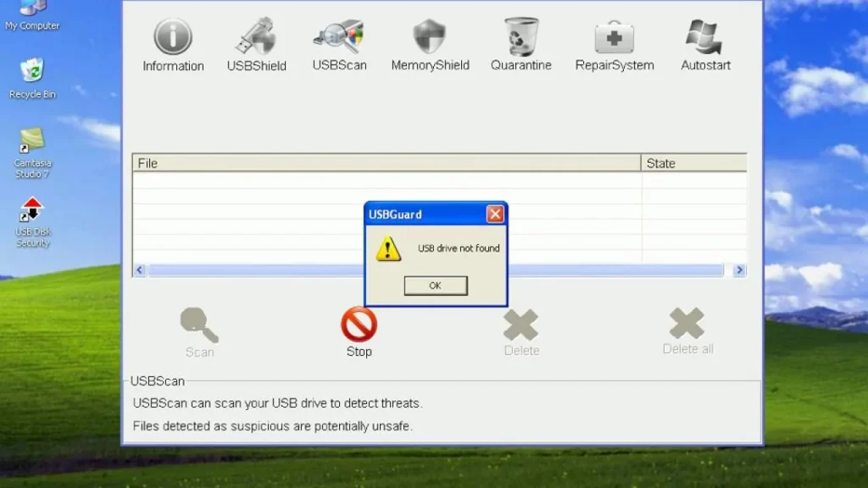Open the Autostart manager
The width and height of the screenshot is (868, 488).
705,45
